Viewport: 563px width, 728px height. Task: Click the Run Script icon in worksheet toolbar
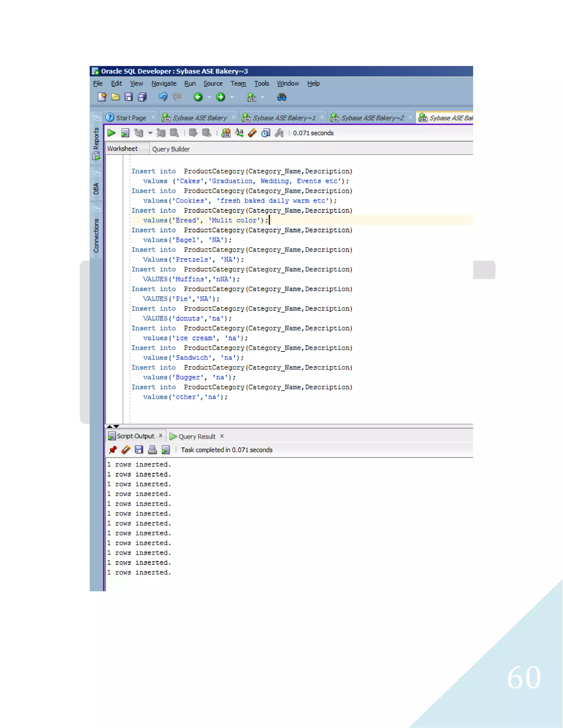point(125,133)
